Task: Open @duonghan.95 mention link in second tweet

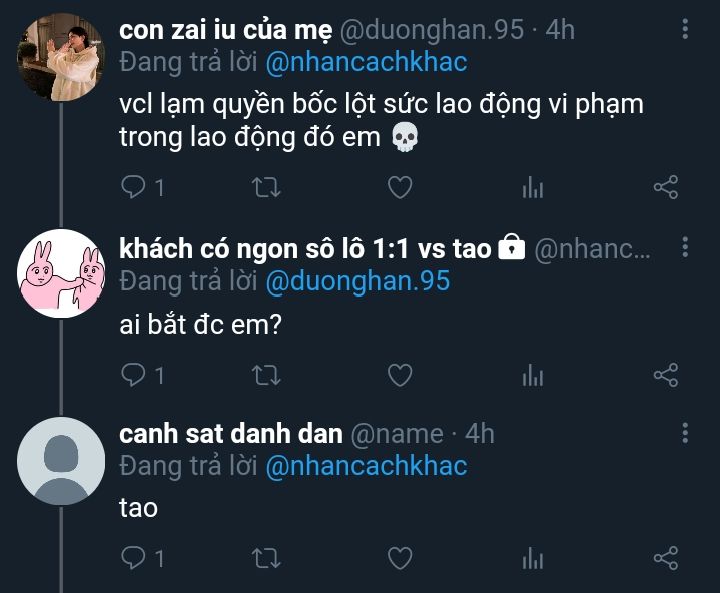Action: pyautogui.click(x=358, y=281)
